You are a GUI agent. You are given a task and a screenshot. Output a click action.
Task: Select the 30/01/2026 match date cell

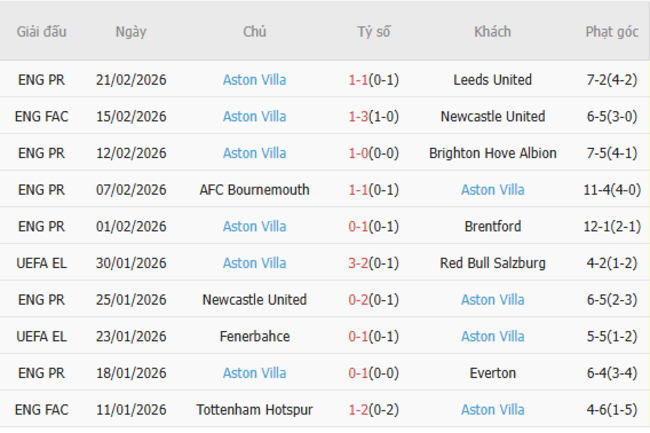[x=131, y=263]
